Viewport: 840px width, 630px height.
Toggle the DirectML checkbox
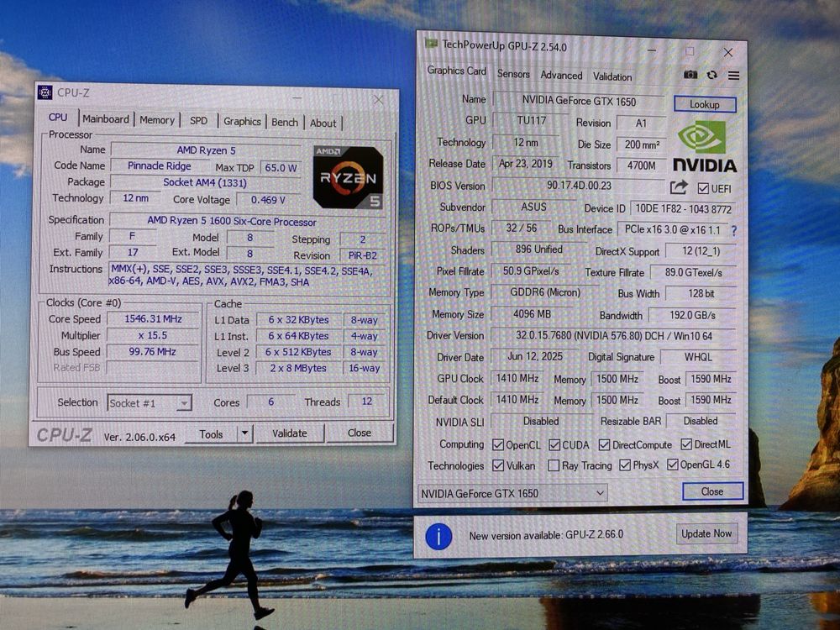click(x=686, y=444)
